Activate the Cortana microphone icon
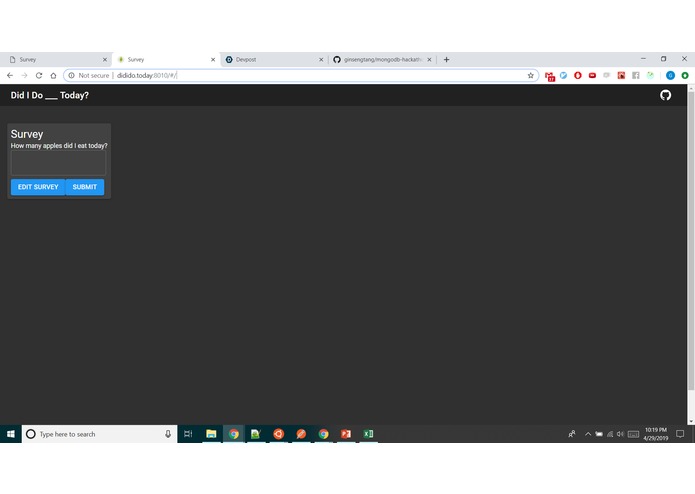The height and width of the screenshot is (494, 695). tap(168, 434)
